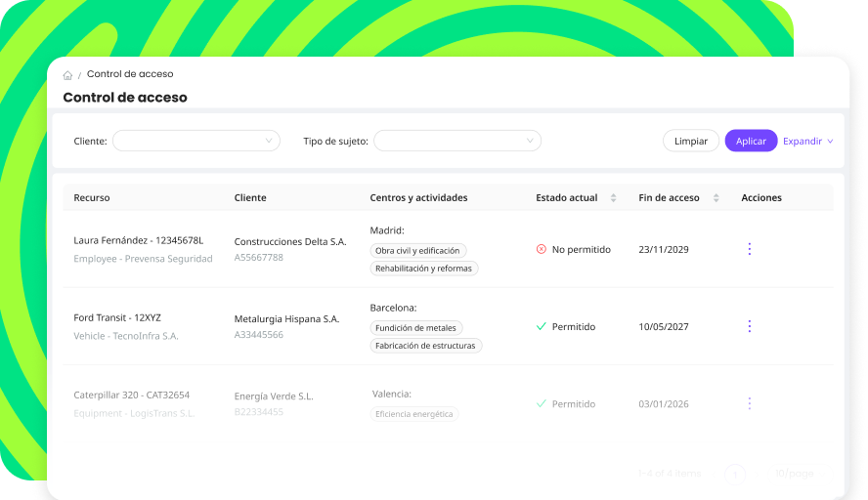Viewport: 868px width, 500px height.
Task: Open actions menu for Caterpillar 320 row
Action: click(x=750, y=403)
